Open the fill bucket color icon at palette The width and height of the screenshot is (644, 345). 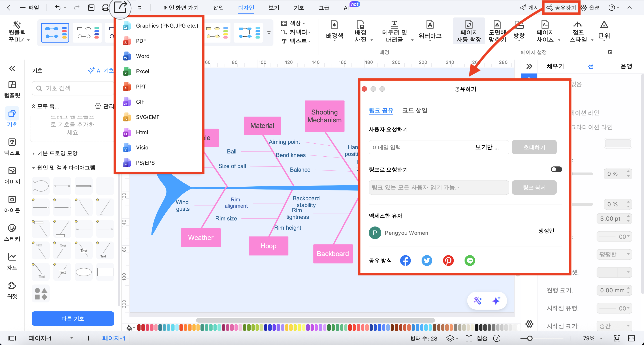click(129, 327)
